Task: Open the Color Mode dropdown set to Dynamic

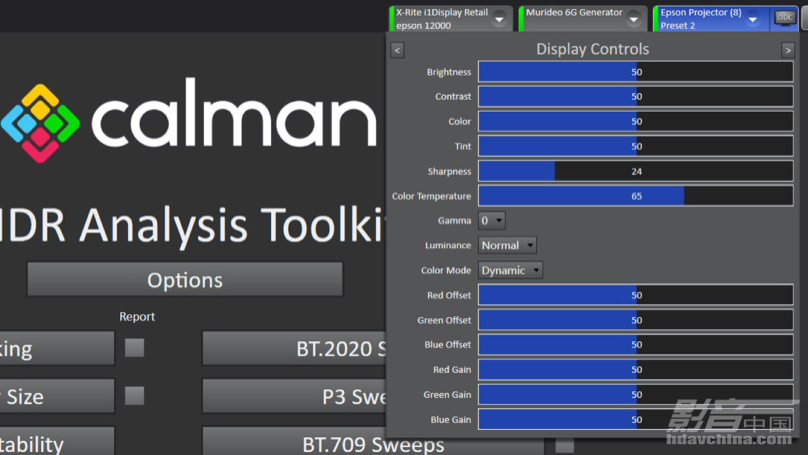Action: coord(510,270)
